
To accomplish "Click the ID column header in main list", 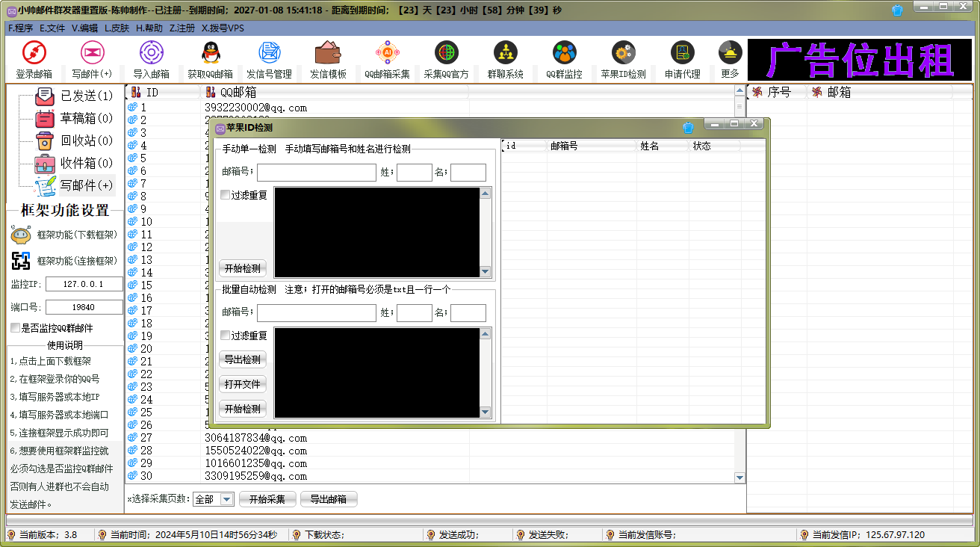I will pyautogui.click(x=162, y=93).
